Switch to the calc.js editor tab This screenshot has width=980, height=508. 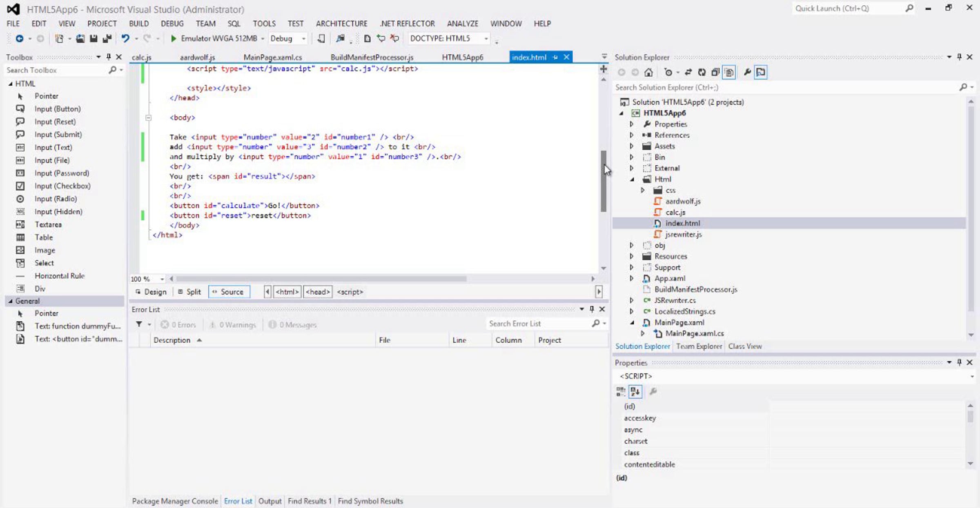click(x=141, y=58)
